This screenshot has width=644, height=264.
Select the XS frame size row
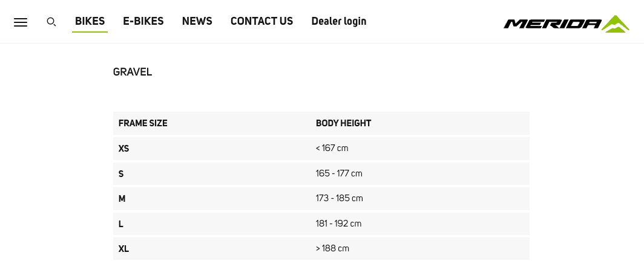click(321, 149)
